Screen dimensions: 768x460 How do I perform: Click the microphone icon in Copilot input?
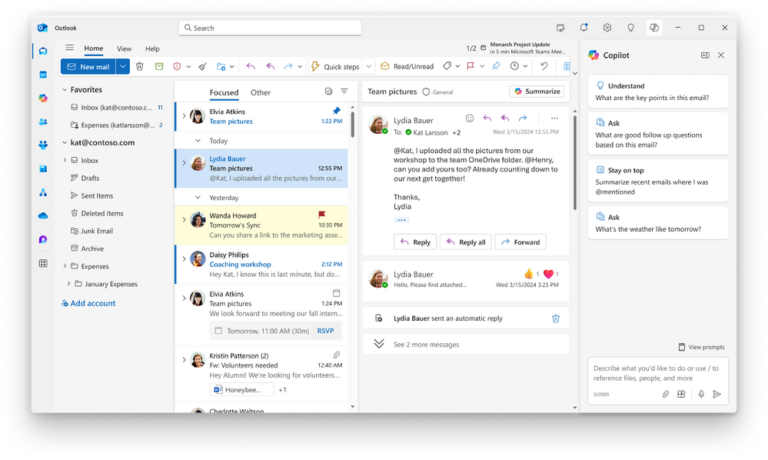click(700, 394)
